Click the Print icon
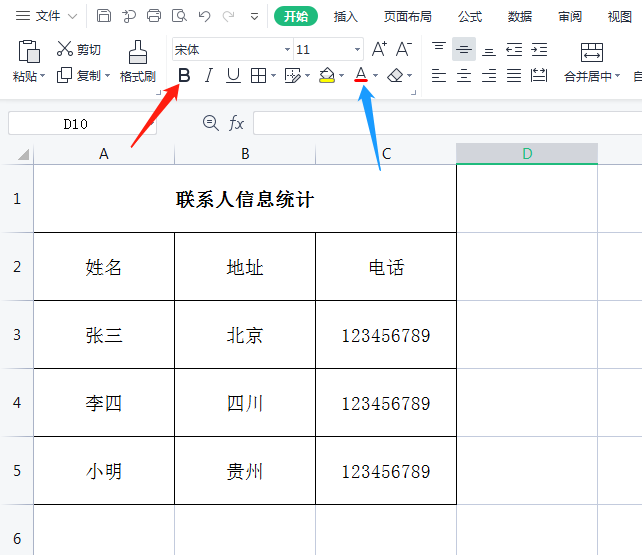Viewport: 642px width, 555px height. point(154,16)
